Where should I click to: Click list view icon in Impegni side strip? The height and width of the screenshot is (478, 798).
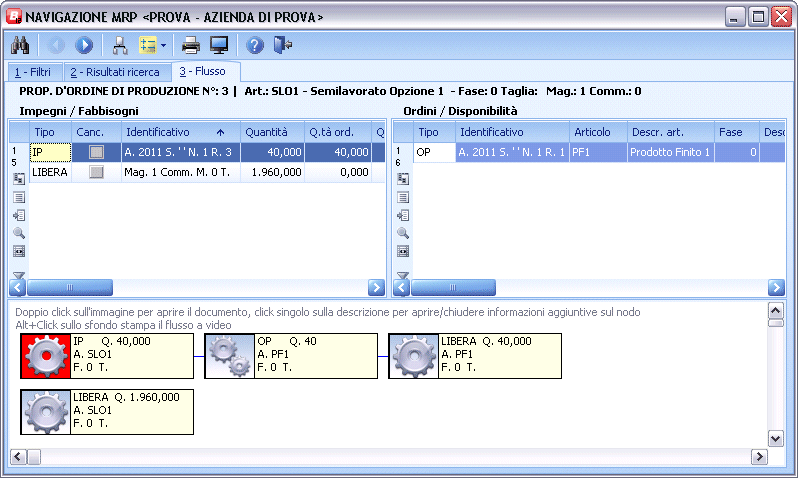[x=19, y=198]
